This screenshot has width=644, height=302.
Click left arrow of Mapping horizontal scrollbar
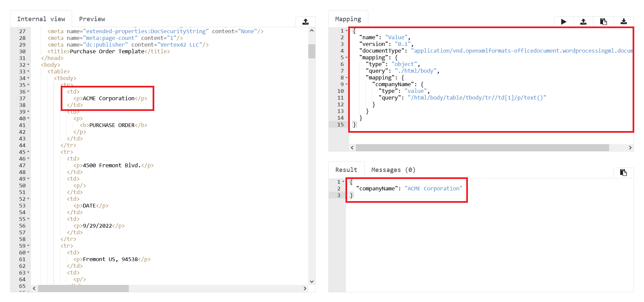coord(352,148)
